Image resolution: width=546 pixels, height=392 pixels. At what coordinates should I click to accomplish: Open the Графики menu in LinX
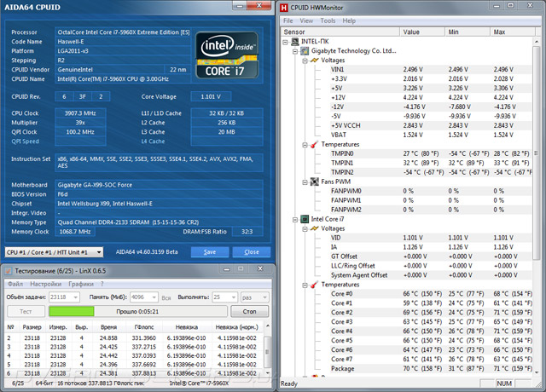pyautogui.click(x=81, y=284)
